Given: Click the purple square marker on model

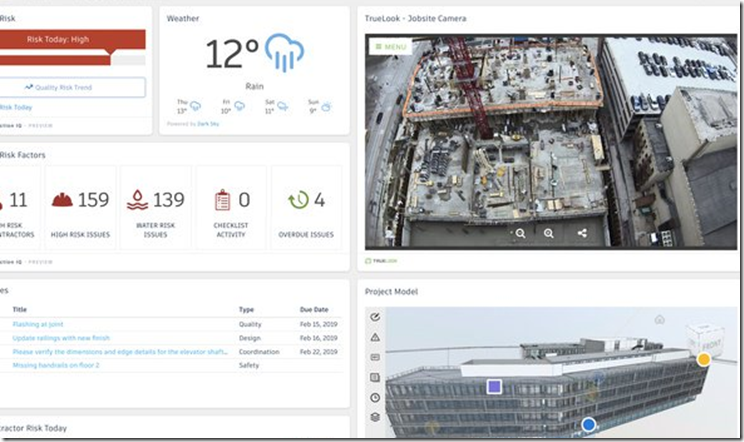Looking at the screenshot, I should 494,387.
